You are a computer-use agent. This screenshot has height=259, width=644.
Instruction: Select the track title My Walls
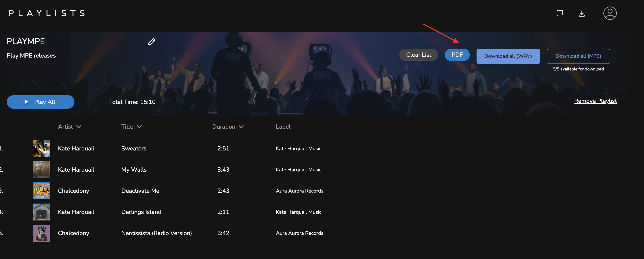pos(134,170)
